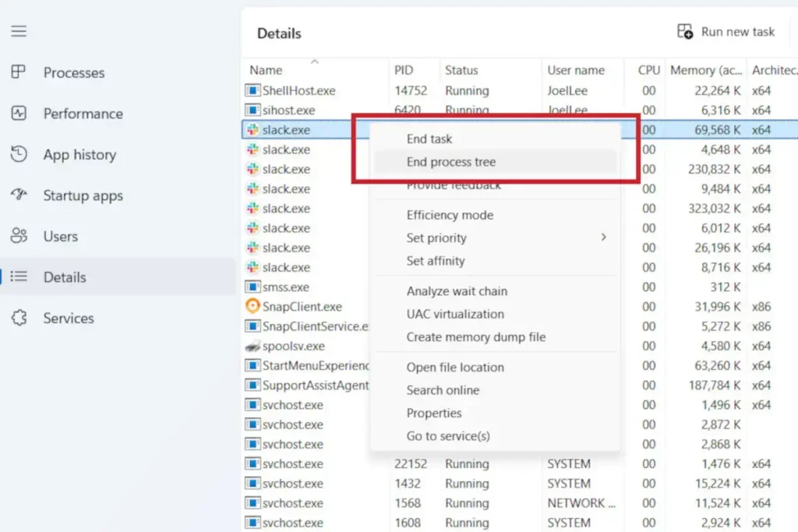Click the svchost.exe icon with PID 22152
798x532 pixels.
tap(252, 463)
